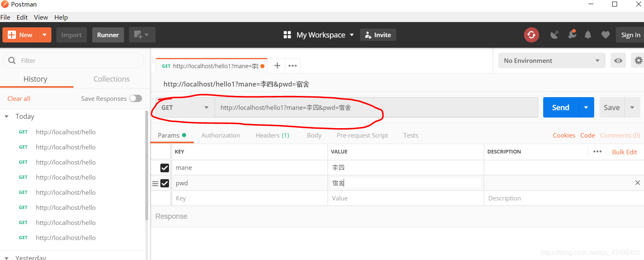Open the Code link

click(588, 135)
